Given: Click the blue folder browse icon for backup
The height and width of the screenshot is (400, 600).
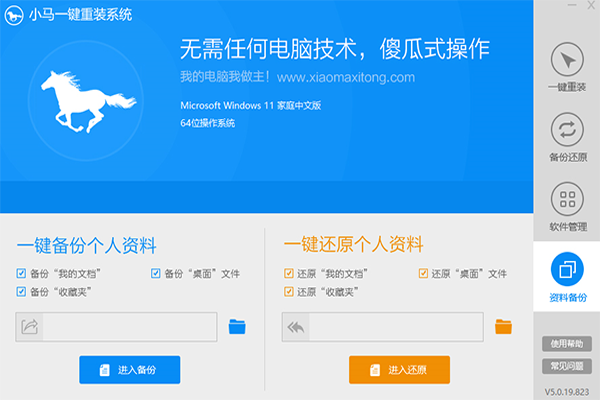Looking at the screenshot, I should coord(237,326).
